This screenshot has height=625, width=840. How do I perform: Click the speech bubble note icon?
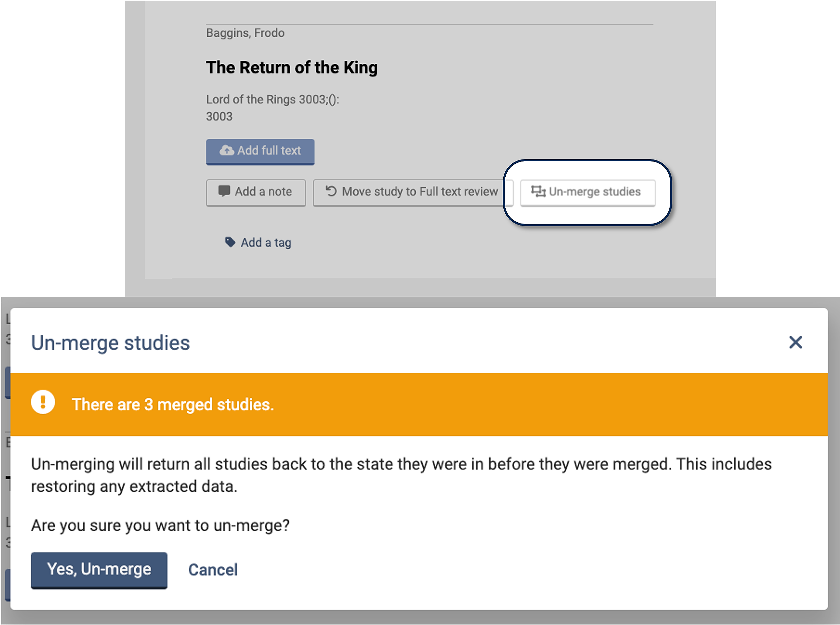pos(224,191)
